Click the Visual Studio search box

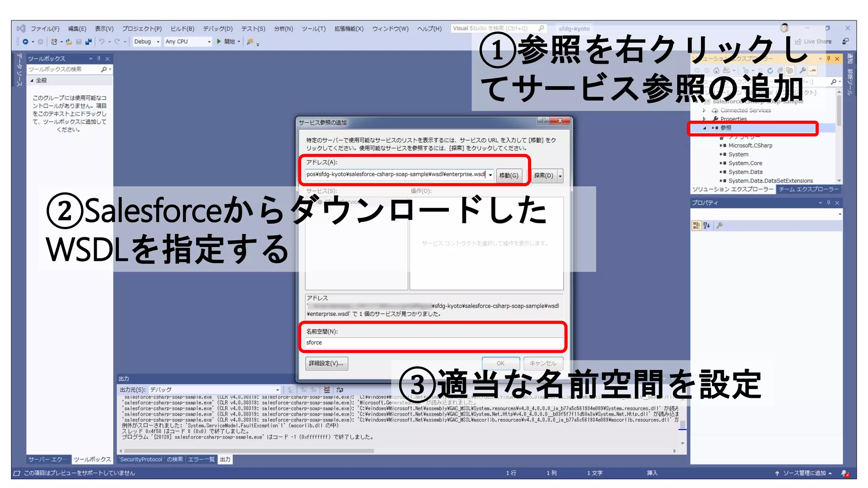[498, 28]
